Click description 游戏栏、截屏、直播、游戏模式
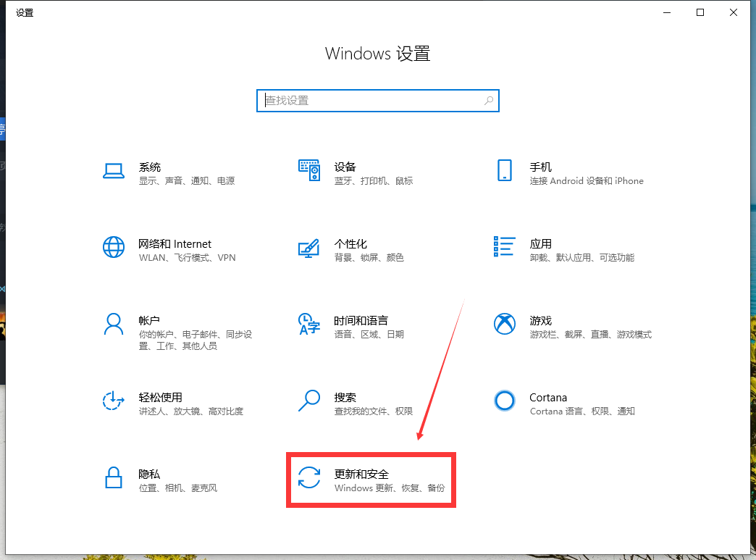Screen dimensions: 756x560 (x=590, y=334)
